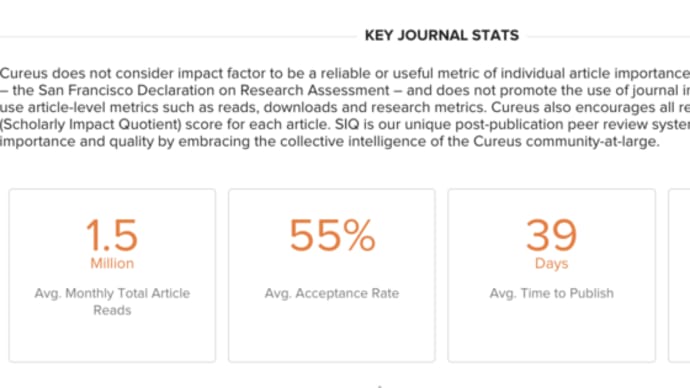Screen dimensions: 690x388
Task: Select the 1.5 statistic number
Action: coord(112,236)
